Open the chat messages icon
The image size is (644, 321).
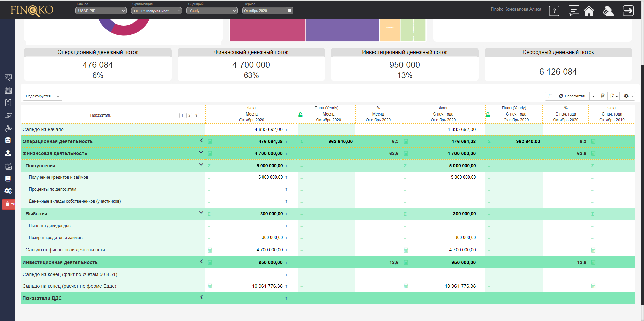pyautogui.click(x=574, y=11)
